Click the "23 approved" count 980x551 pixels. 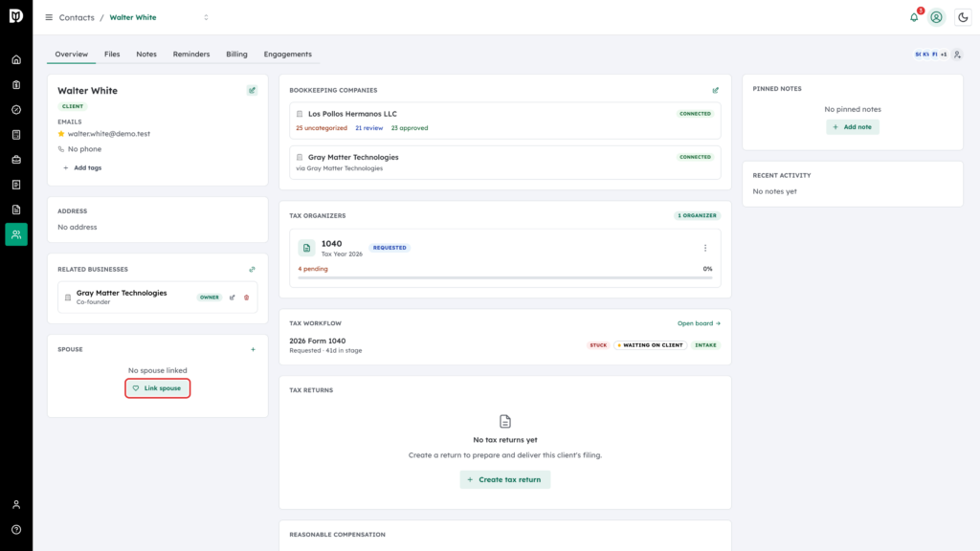pyautogui.click(x=410, y=128)
